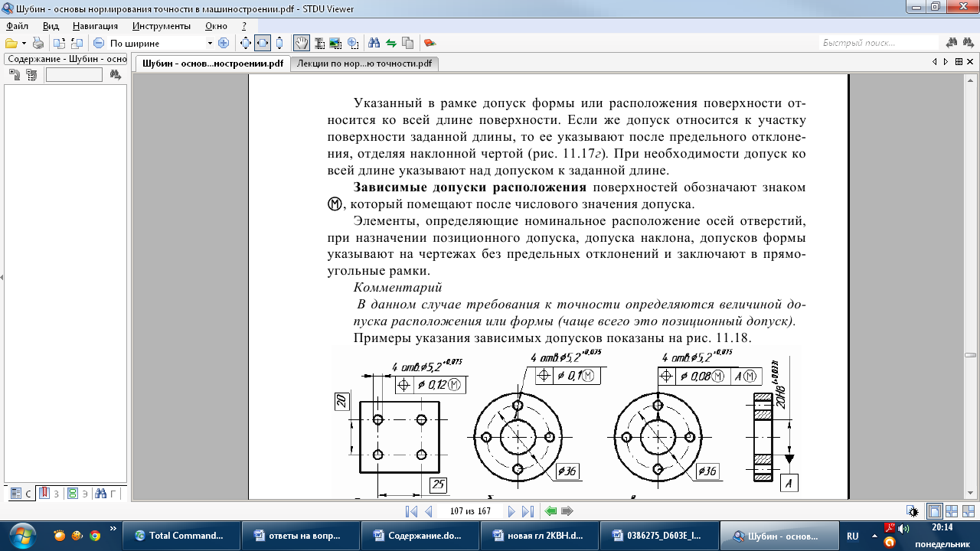Open the ? help menu
Viewport: 980px width, 551px height.
244,25
